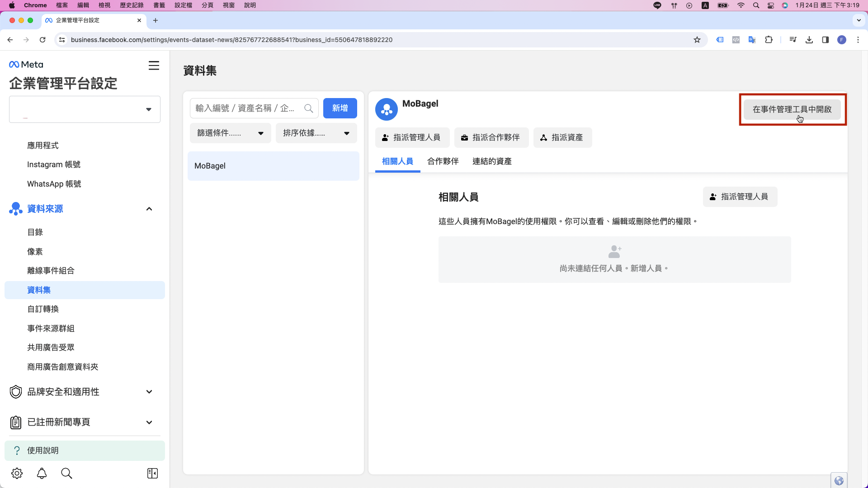Open the 歷史記錄 menu

(x=132, y=5)
